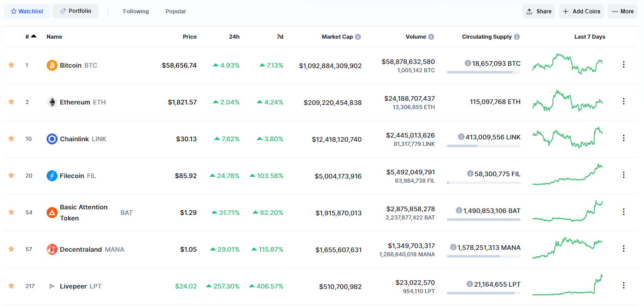Open the More options dropdown
Image resolution: width=644 pixels, height=306 pixels.
[x=622, y=12]
